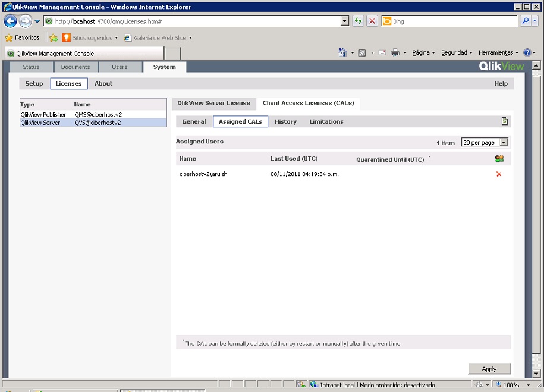
Task: Open the Print dropdown arrow
Action: [404, 53]
